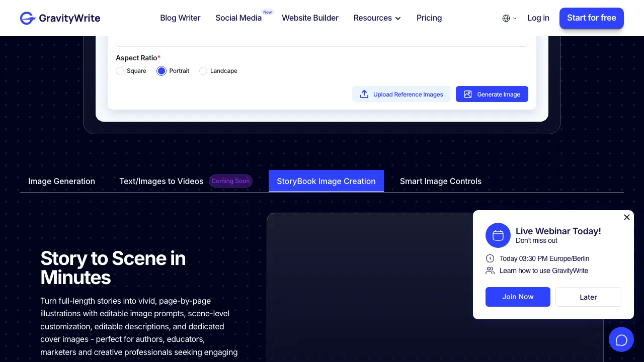
Task: Select the Text/Images to Videos tab
Action: point(161,181)
